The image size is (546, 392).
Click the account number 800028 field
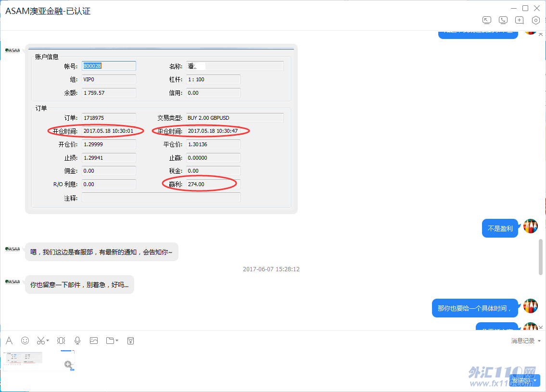pyautogui.click(x=109, y=66)
